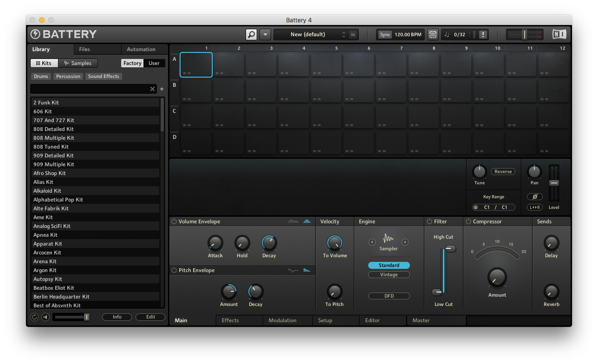
Task: Switch to User content
Action: [x=154, y=63]
